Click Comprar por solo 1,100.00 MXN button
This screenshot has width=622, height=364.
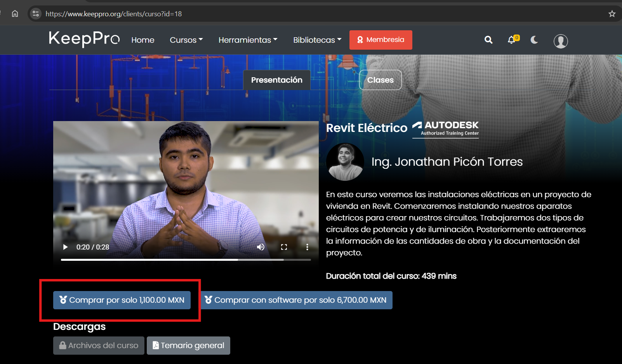(x=122, y=300)
